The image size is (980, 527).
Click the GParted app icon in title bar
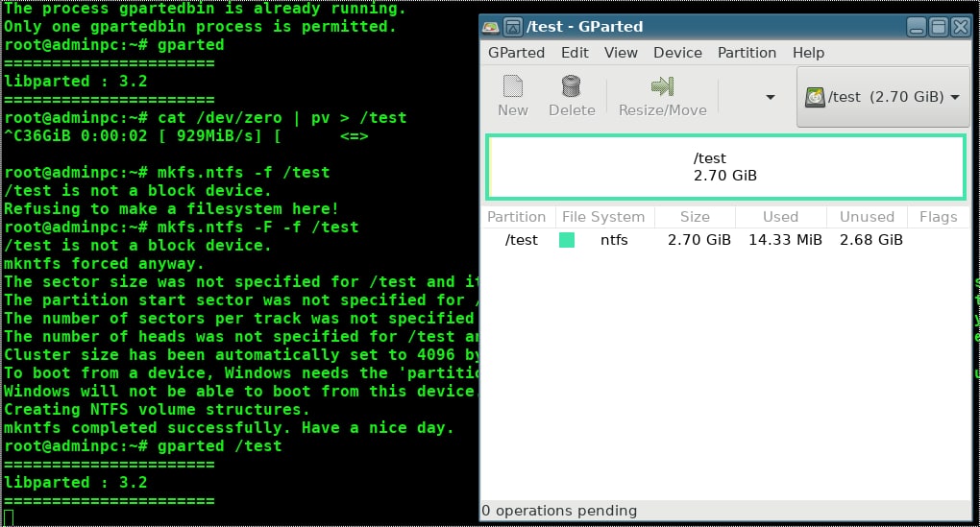491,27
